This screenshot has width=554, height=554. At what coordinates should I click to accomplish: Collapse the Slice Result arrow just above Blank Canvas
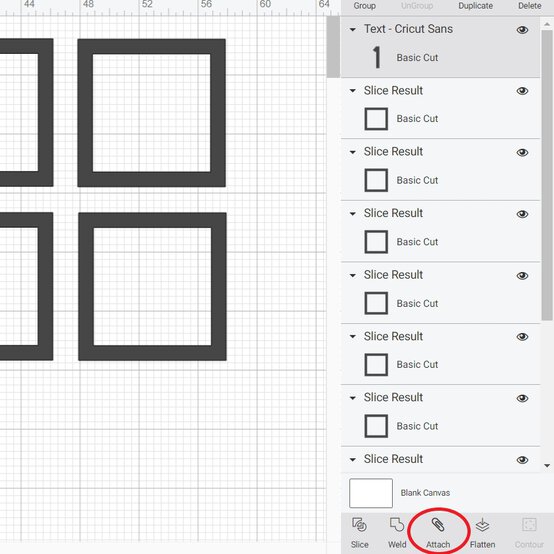pos(353,460)
